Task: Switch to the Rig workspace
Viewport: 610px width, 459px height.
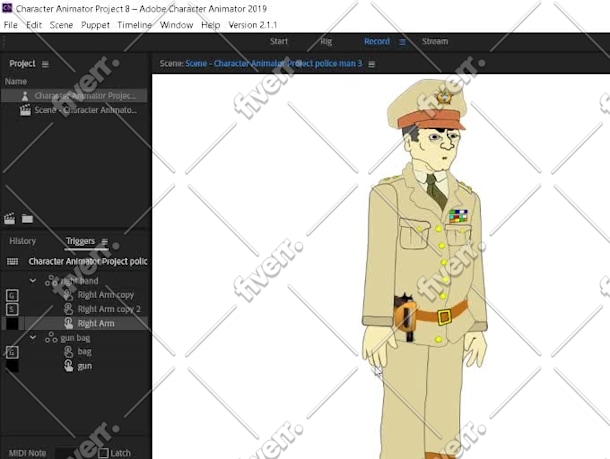Action: [x=326, y=41]
